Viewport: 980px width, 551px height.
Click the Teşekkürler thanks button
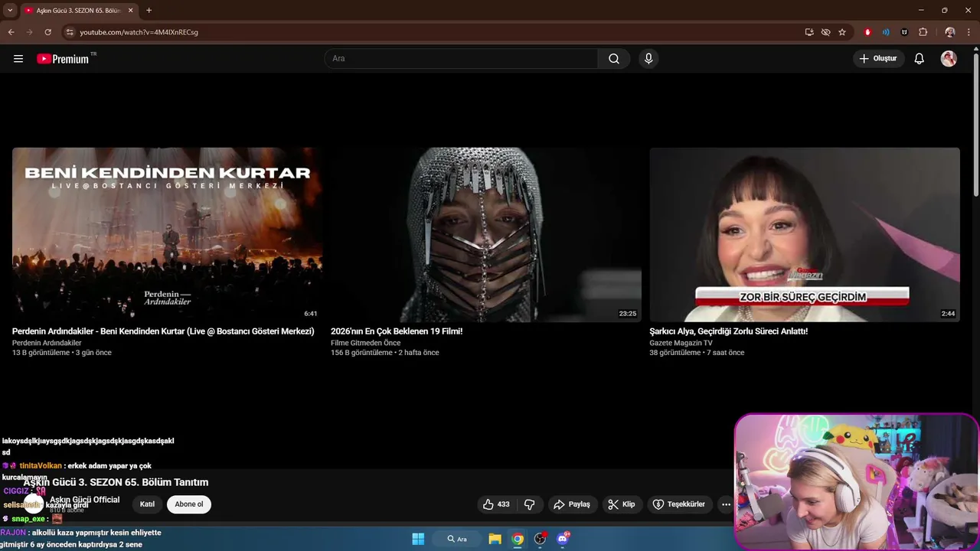coord(680,504)
